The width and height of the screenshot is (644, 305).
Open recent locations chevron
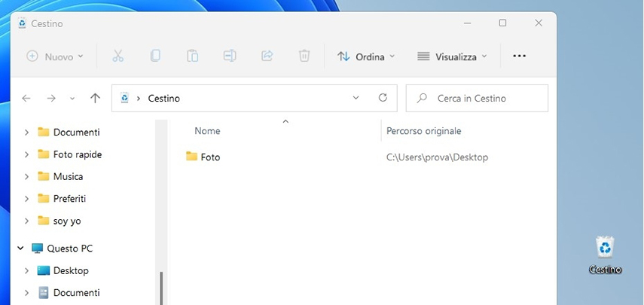[72, 99]
